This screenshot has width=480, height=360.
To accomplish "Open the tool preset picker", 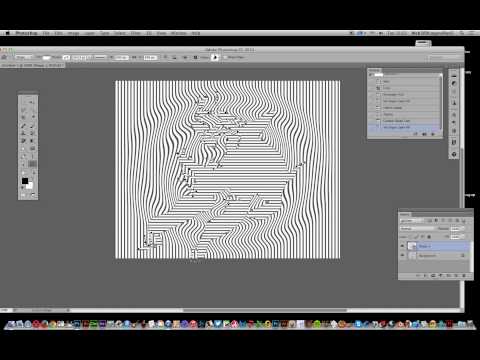I will coord(5,58).
